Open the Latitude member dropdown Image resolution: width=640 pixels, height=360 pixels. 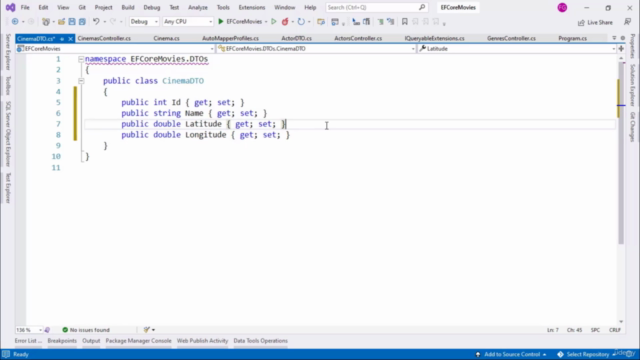pyautogui.click(x=517, y=49)
